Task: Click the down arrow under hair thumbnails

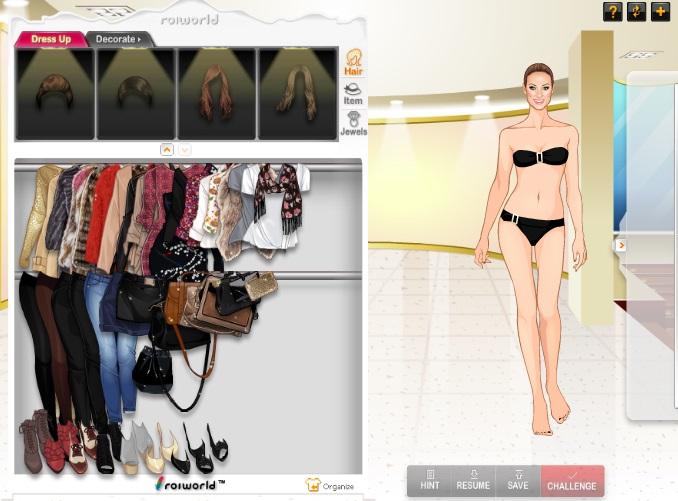Action: (185, 149)
